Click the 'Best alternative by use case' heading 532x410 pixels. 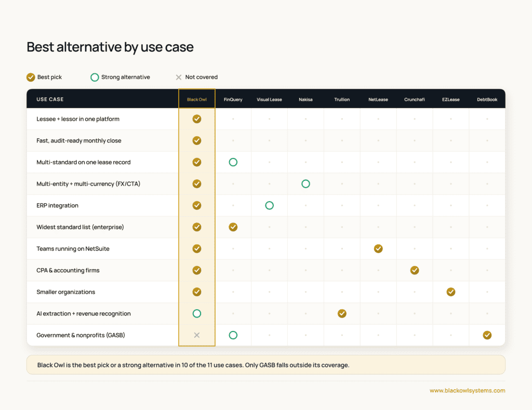tap(110, 47)
